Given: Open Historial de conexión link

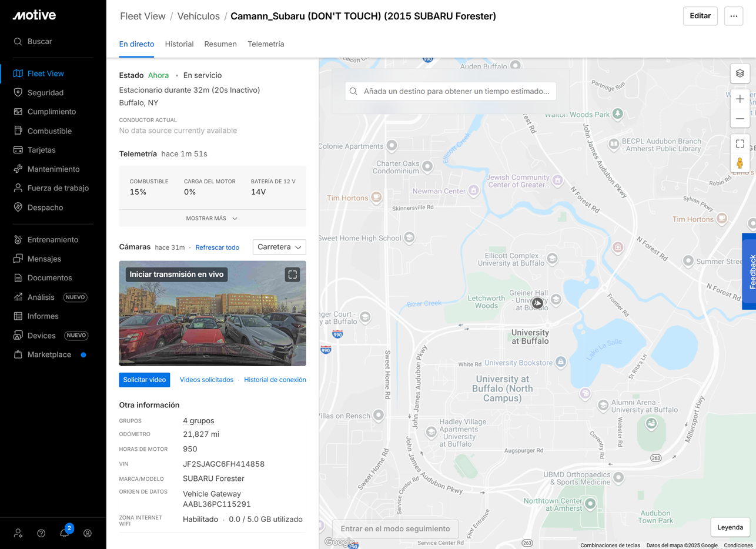Looking at the screenshot, I should click(275, 380).
